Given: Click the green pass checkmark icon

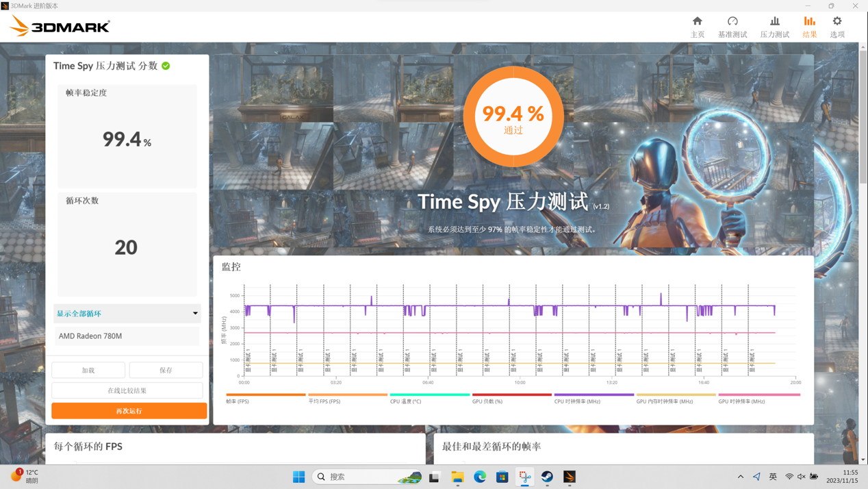Looking at the screenshot, I should [166, 66].
